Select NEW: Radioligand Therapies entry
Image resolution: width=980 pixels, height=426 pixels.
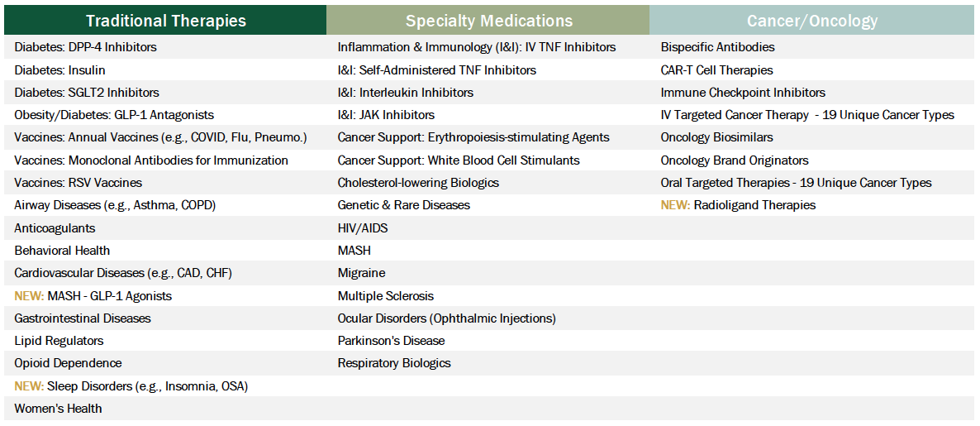pyautogui.click(x=738, y=205)
